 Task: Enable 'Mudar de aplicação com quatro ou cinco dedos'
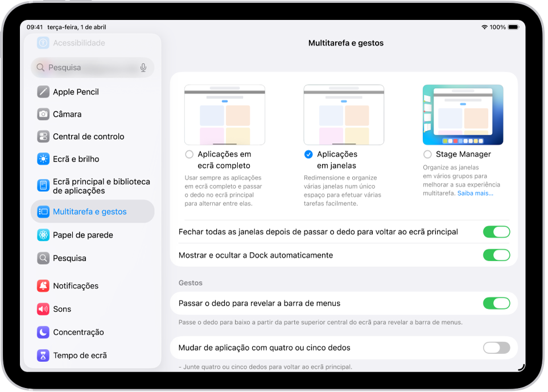[x=496, y=348]
